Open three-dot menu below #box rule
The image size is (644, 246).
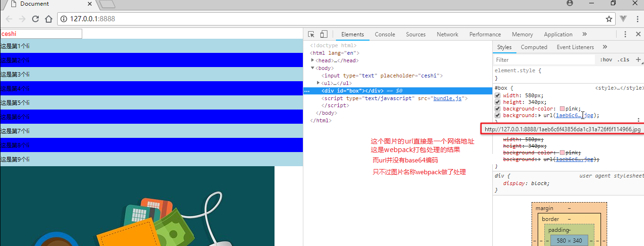638,120
